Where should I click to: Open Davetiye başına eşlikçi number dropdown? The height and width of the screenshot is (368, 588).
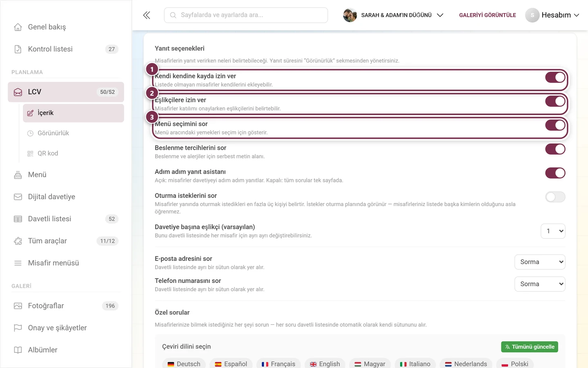click(553, 231)
